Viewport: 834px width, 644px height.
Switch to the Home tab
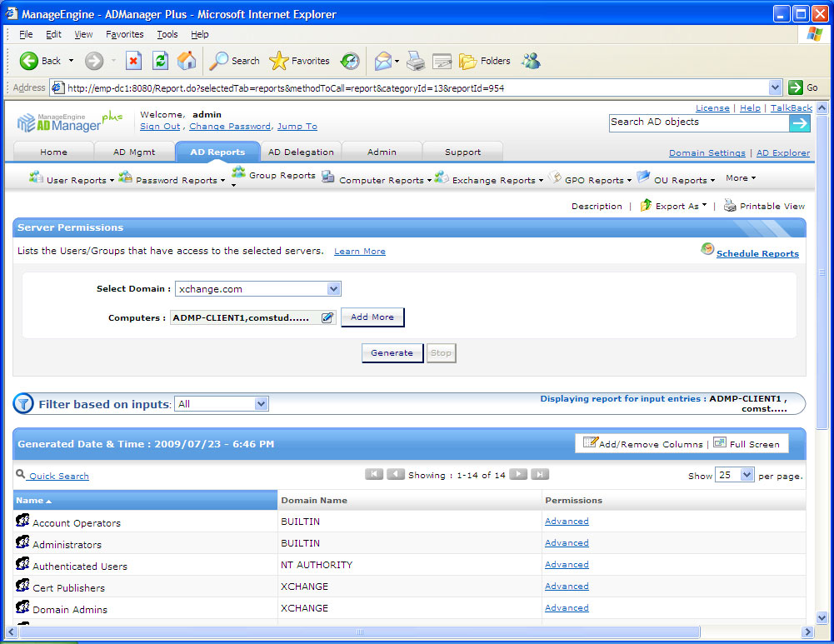[x=53, y=152]
